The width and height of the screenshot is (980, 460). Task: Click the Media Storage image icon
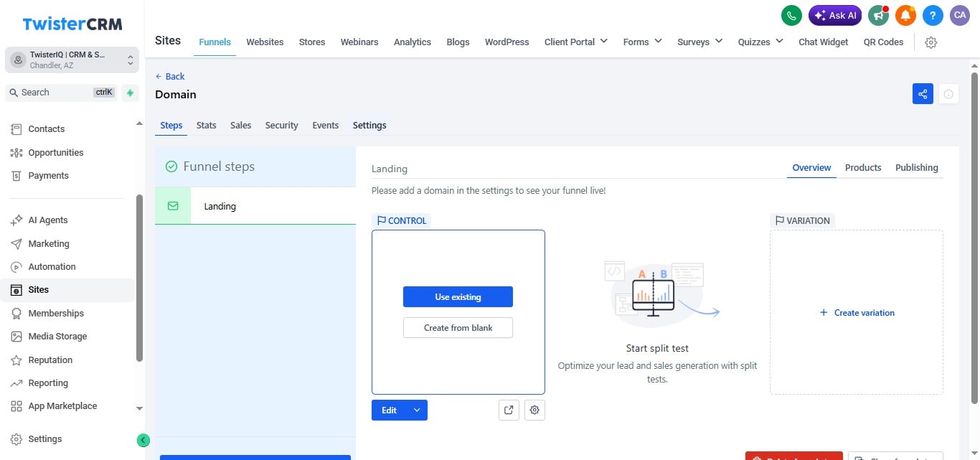pos(17,337)
